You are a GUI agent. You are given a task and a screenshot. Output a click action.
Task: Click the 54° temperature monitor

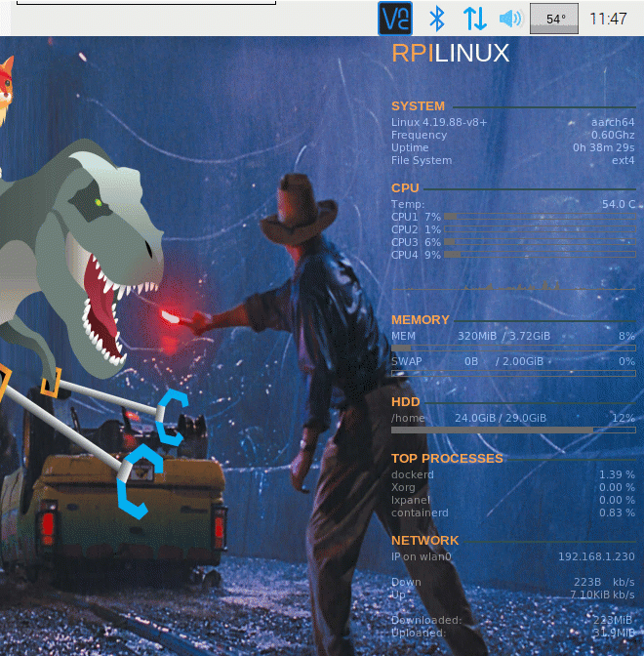554,19
